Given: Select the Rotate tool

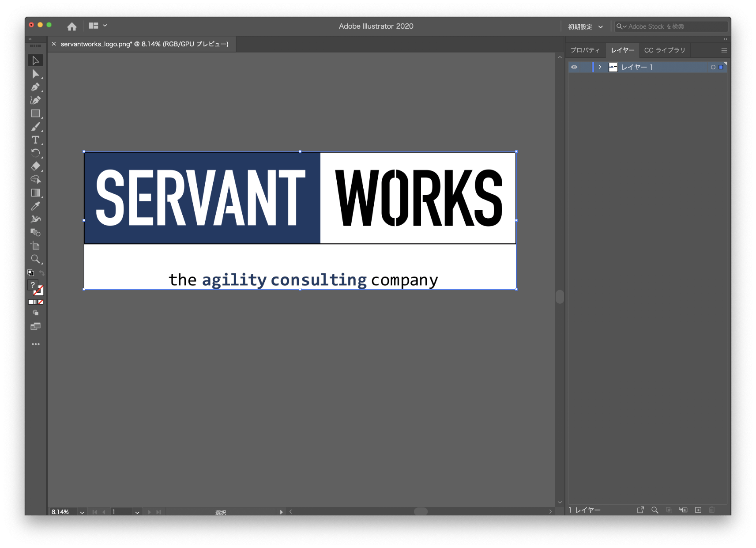Looking at the screenshot, I should pos(36,153).
